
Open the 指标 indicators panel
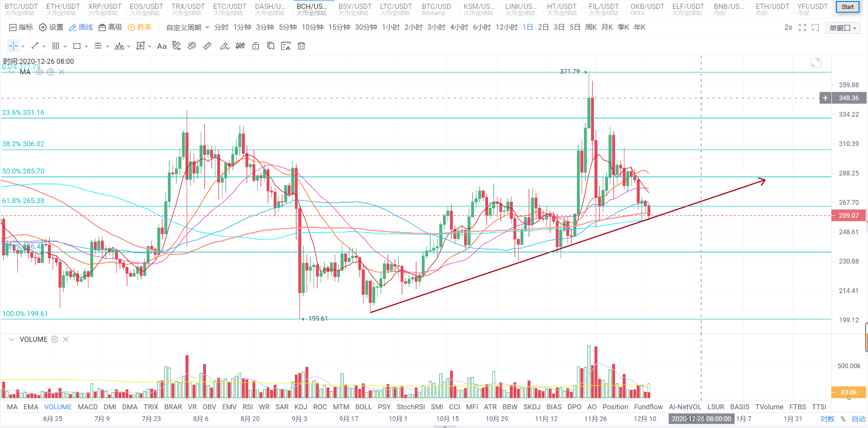pos(21,27)
